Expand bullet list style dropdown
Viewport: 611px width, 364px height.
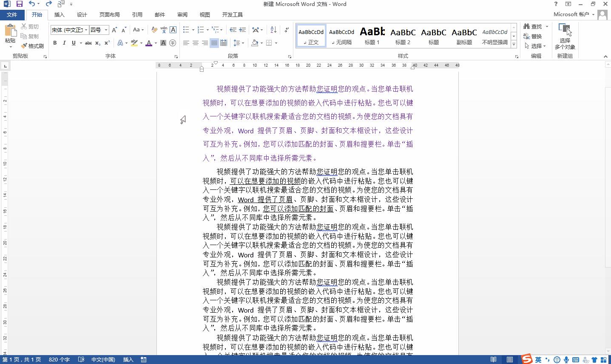click(193, 30)
